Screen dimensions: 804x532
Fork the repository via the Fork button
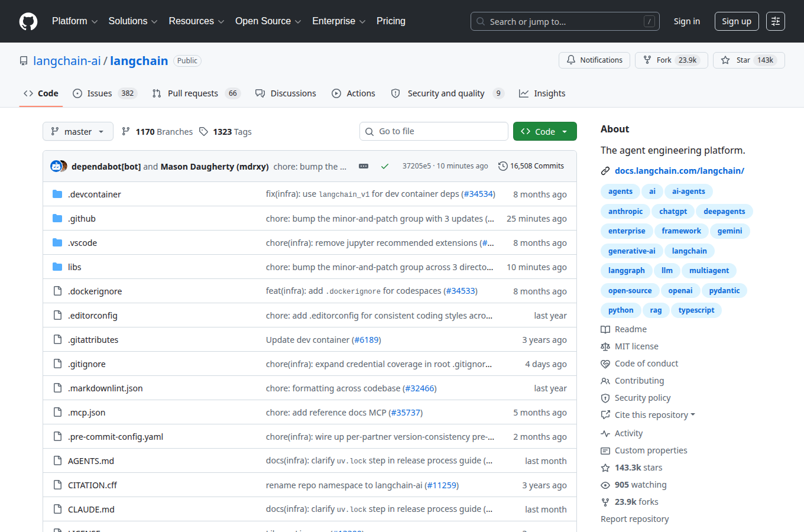672,60
